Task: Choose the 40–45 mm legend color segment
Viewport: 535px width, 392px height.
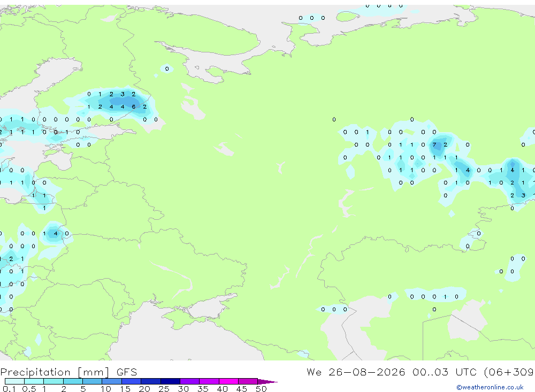Action: [228, 381]
